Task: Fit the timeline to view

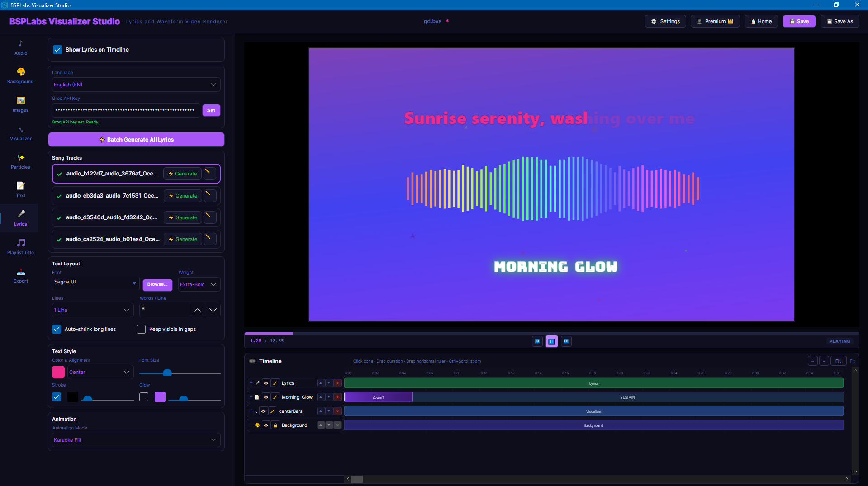Action: 838,361
